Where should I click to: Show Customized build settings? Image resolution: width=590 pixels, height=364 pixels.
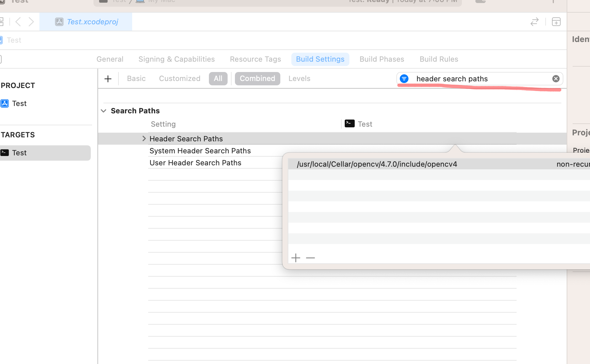tap(180, 79)
